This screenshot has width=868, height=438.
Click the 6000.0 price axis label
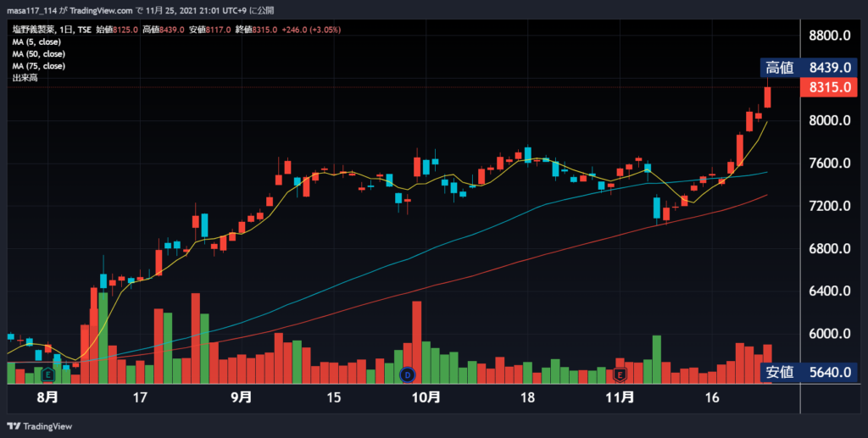coord(829,334)
